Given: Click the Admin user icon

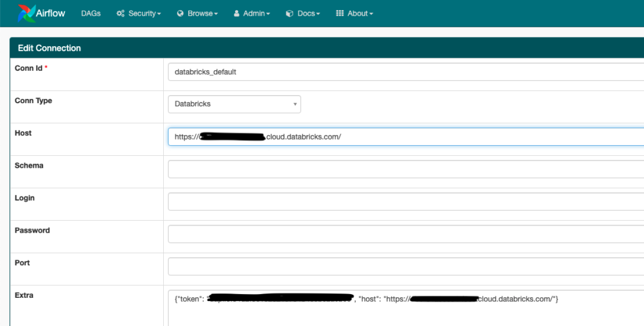Looking at the screenshot, I should 236,14.
